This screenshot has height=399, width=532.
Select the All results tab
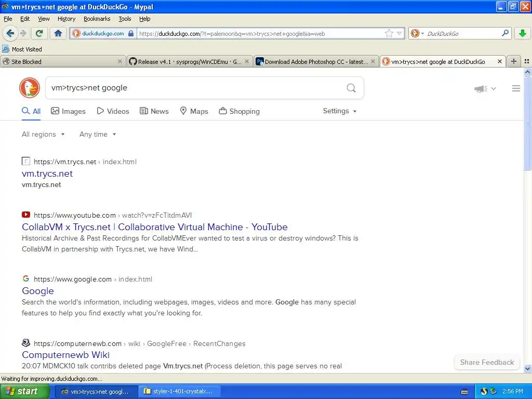[31, 111]
